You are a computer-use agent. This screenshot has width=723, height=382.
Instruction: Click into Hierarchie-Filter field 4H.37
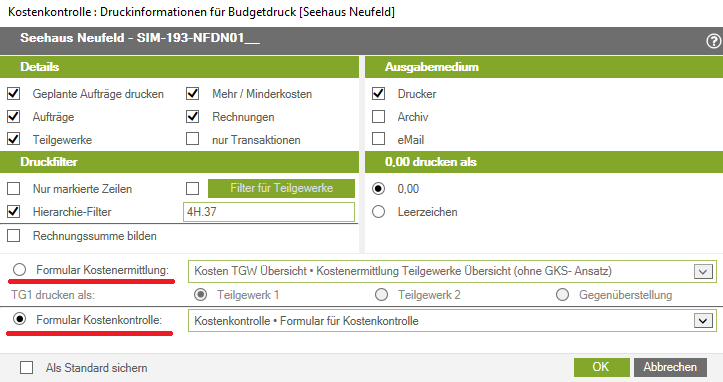tap(269, 212)
